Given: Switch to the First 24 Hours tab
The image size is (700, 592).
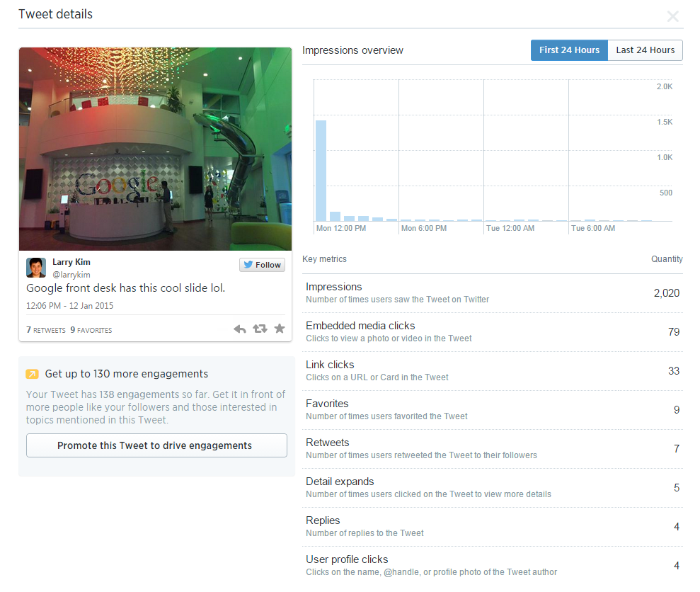Looking at the screenshot, I should tap(569, 50).
